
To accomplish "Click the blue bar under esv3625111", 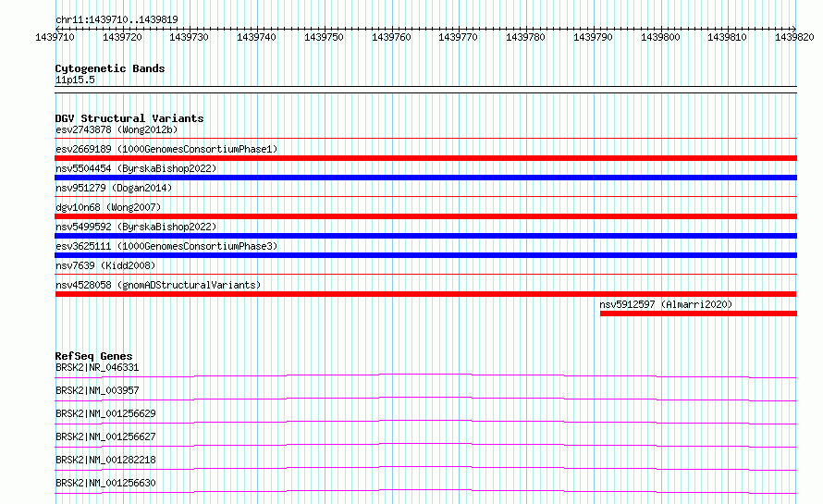I will pyautogui.click(x=425, y=255).
